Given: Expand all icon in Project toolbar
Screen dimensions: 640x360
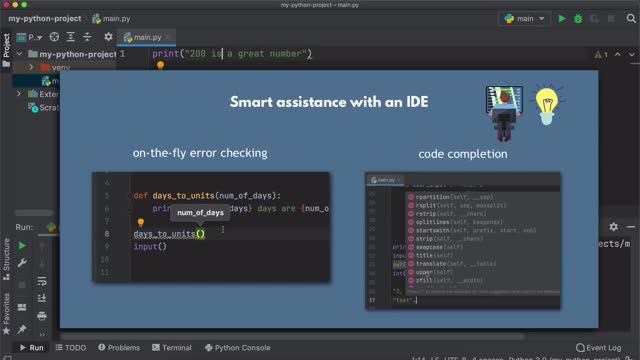Looking at the screenshot, I should 71,37.
